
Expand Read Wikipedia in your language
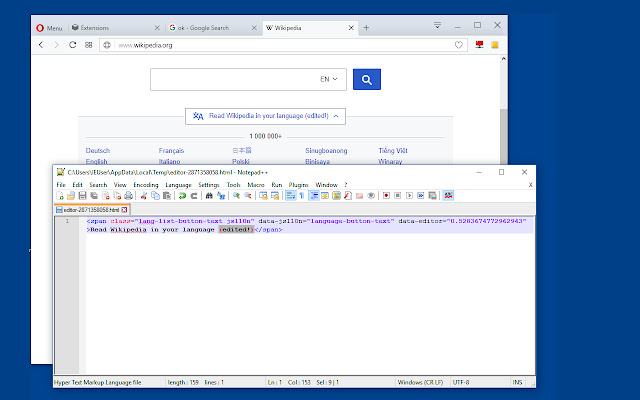coord(266,116)
